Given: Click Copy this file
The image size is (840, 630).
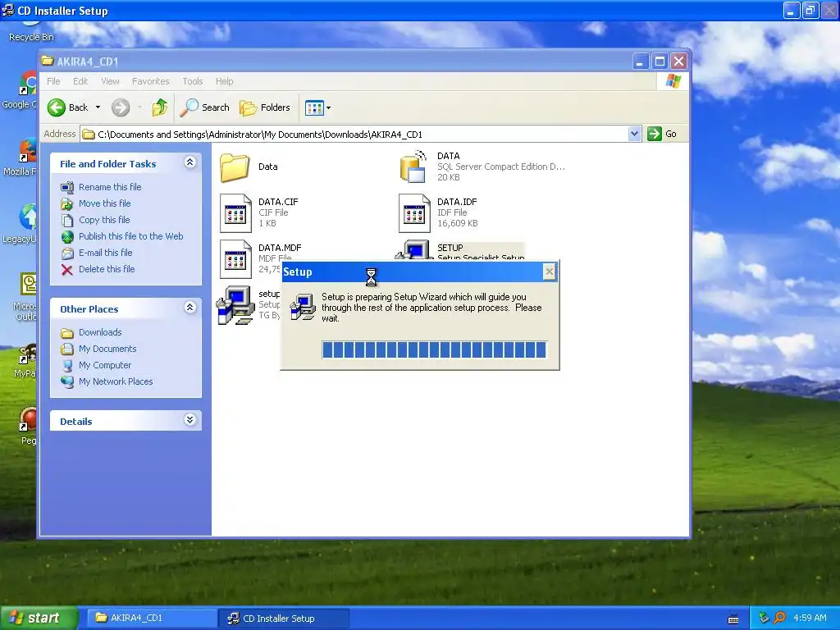Looking at the screenshot, I should [104, 220].
